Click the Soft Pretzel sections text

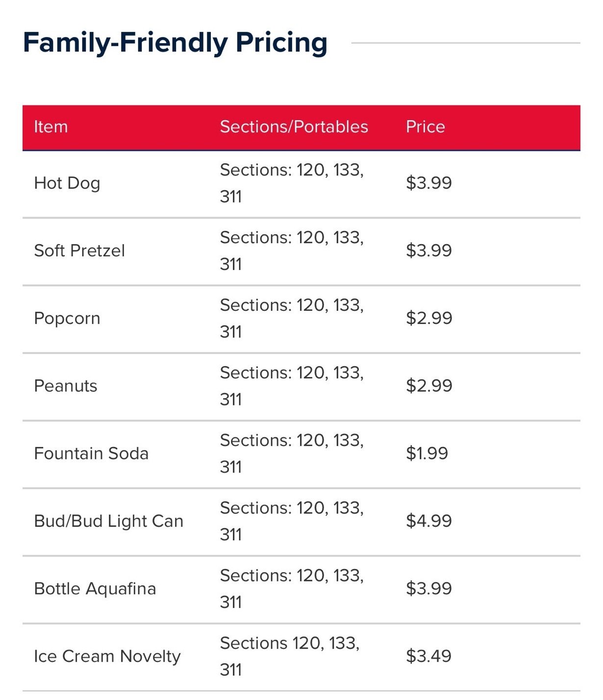[x=292, y=251]
